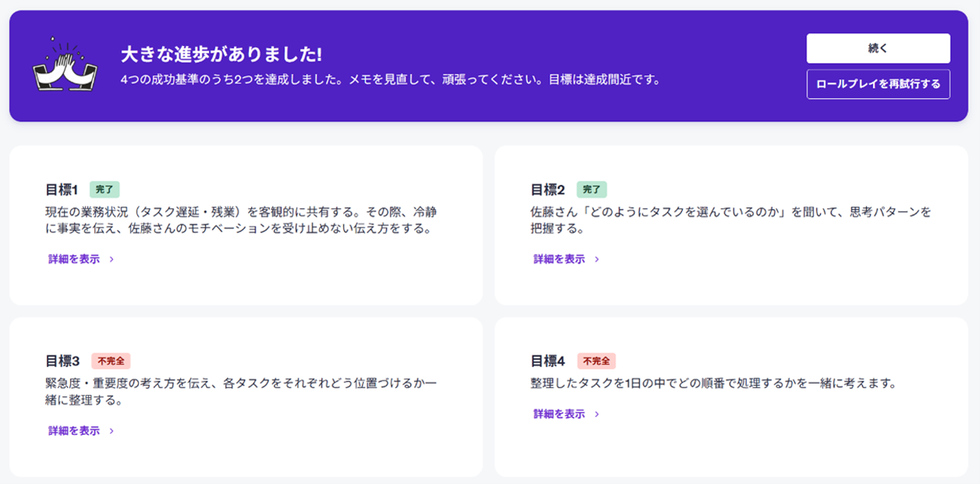The height and width of the screenshot is (484, 980).
Task: Click 目標3 description about 緊急度・重要度
Action: click(x=241, y=391)
